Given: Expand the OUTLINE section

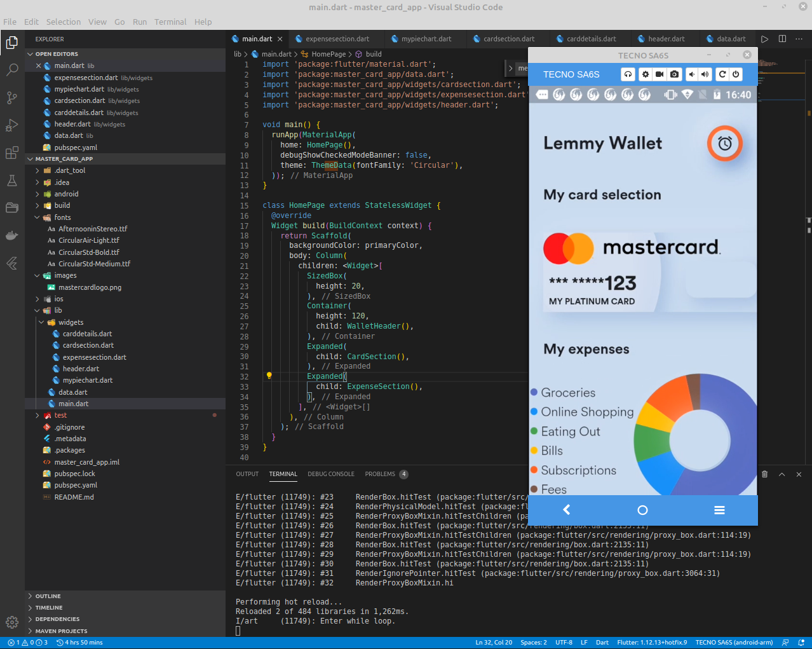Looking at the screenshot, I should pyautogui.click(x=125, y=596).
